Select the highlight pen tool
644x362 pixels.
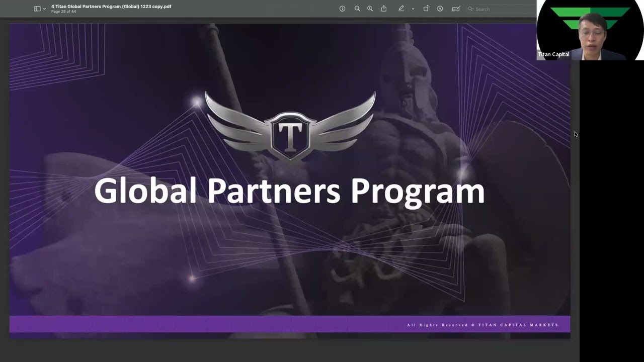point(401,9)
